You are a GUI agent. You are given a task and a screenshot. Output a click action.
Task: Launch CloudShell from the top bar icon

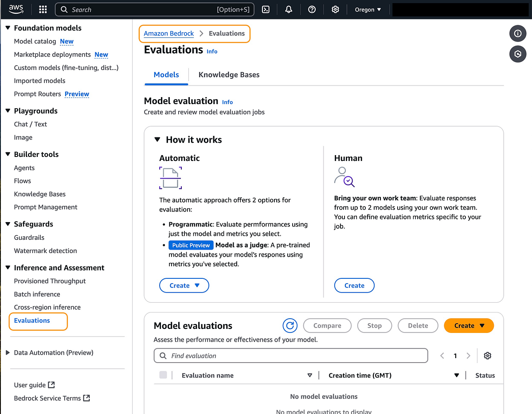click(266, 9)
